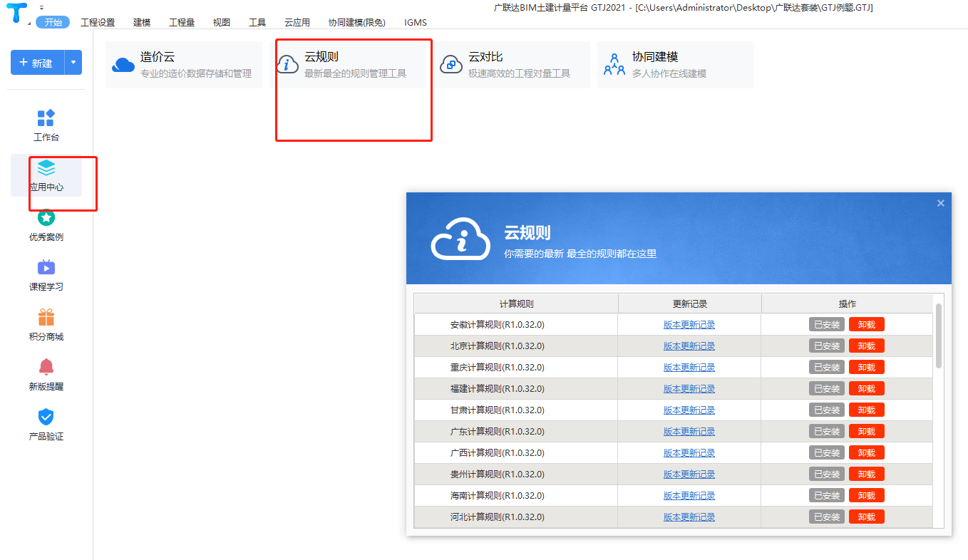Viewport: 968px width, 560px height.
Task: Open the quick access toolbar dropdown arrow
Action: click(41, 7)
